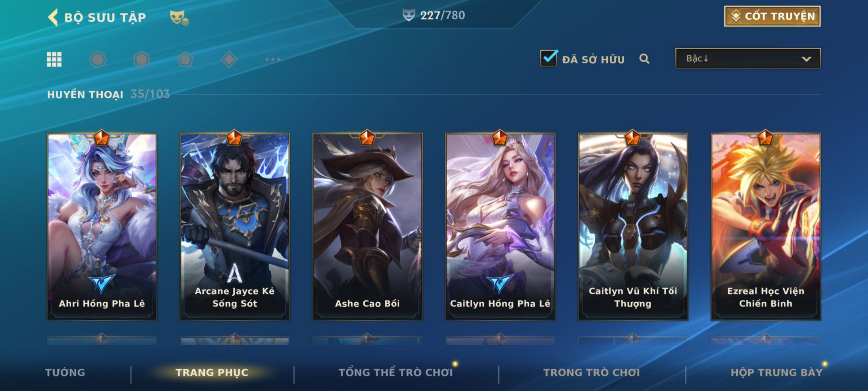View the Ezreal Học Viện Chiến Binh skin
The height and width of the screenshot is (391, 868).
pyautogui.click(x=766, y=227)
